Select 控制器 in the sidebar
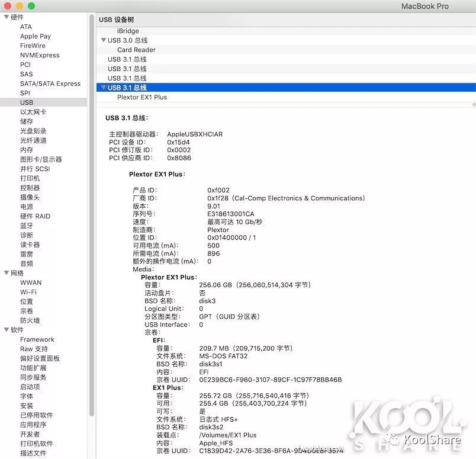 click(30, 188)
